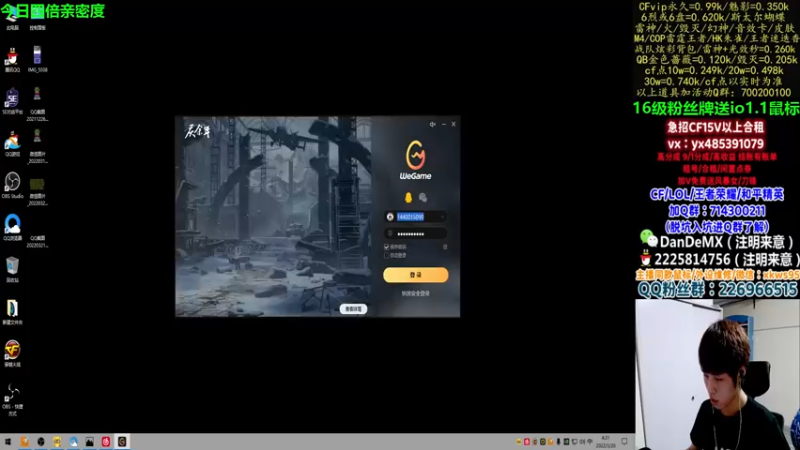Open the QQ Browser desktop icon
The height and width of the screenshot is (450, 800).
[12, 228]
